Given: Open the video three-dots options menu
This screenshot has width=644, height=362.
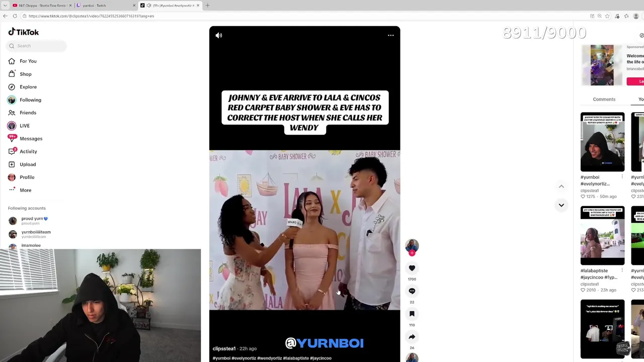Looking at the screenshot, I should coord(391,36).
